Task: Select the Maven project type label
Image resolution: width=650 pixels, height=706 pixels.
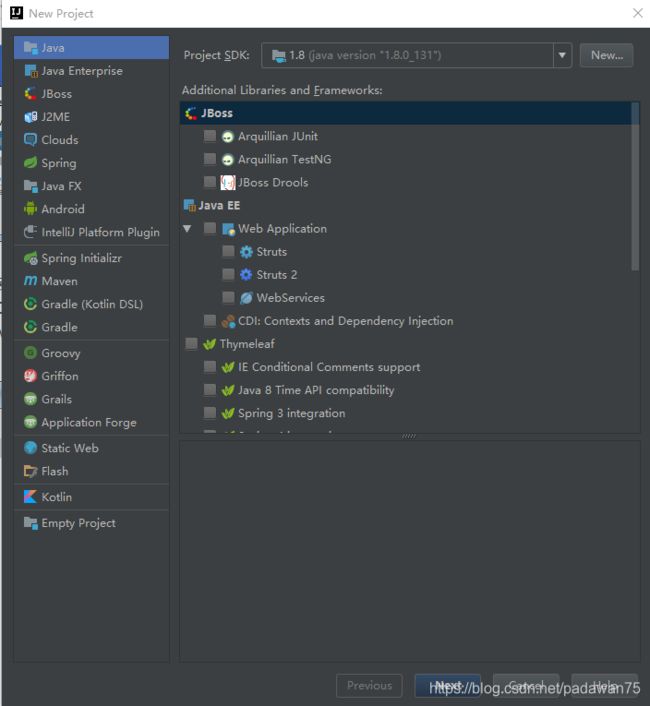Action: pos(59,281)
